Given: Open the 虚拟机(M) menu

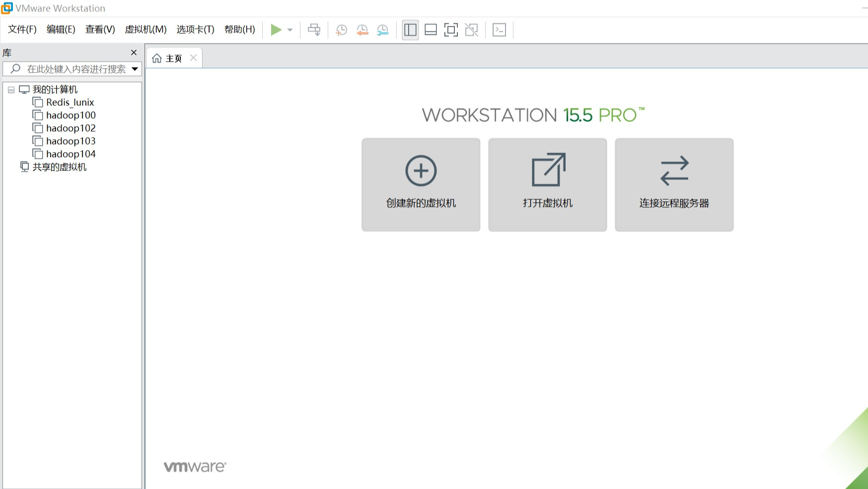Looking at the screenshot, I should [x=145, y=29].
